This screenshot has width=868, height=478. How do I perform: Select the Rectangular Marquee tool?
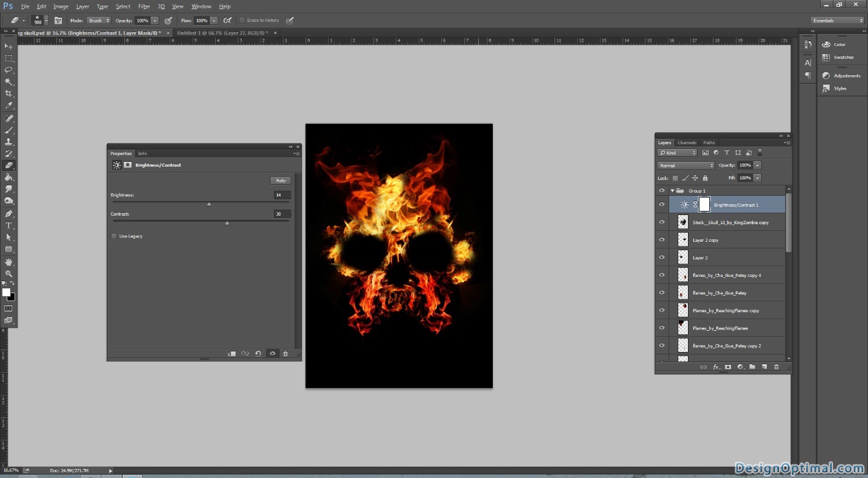[x=8, y=58]
